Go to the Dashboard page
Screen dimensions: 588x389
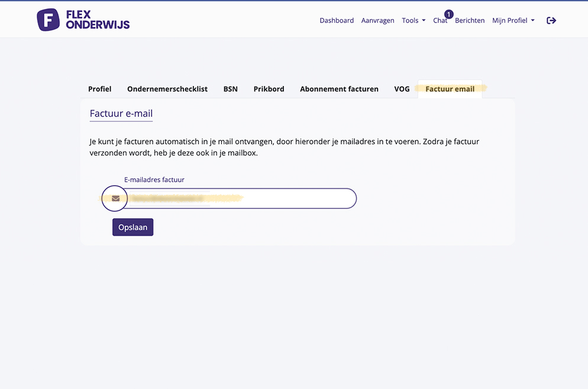click(337, 20)
